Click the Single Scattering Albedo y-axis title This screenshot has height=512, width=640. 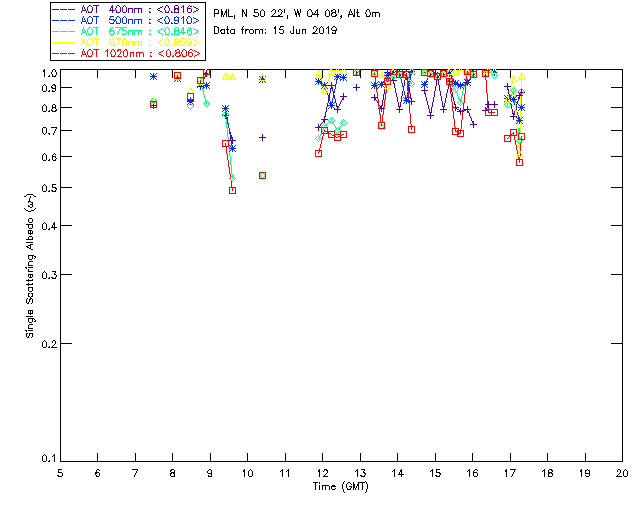(x=30, y=267)
